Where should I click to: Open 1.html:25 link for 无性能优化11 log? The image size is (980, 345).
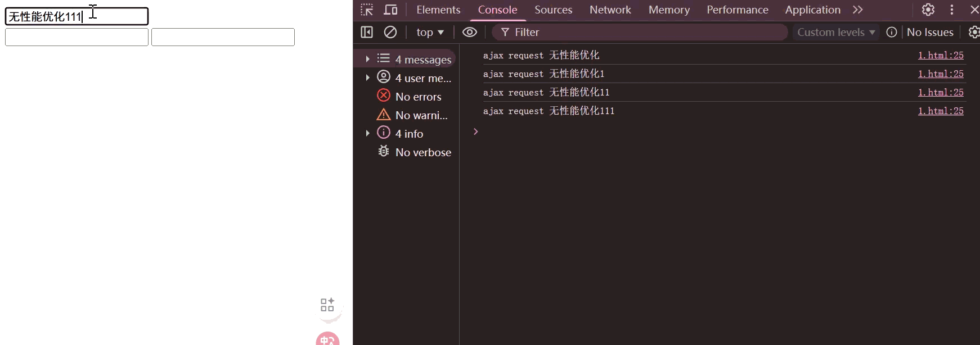(941, 92)
